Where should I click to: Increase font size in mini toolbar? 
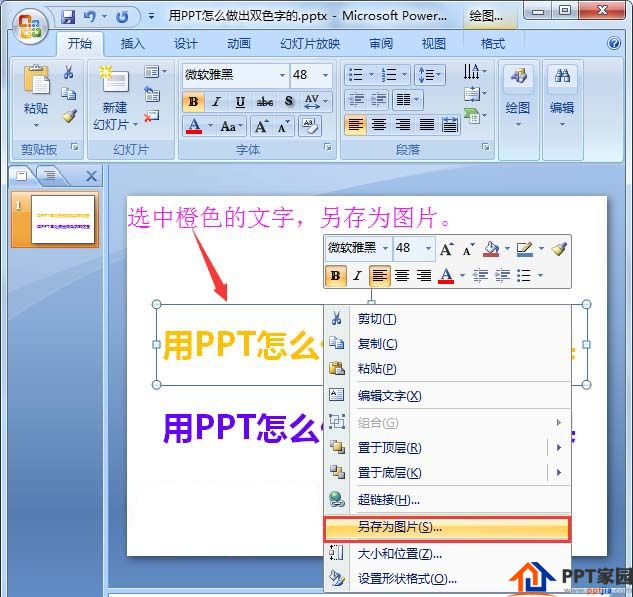click(446, 249)
